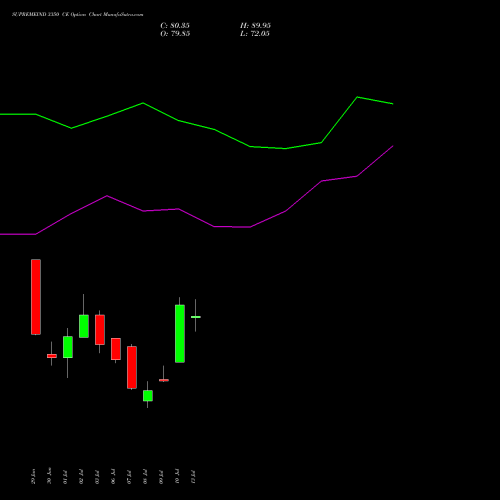
Task: Click the high value H: 89.95
Action: pos(255,26)
